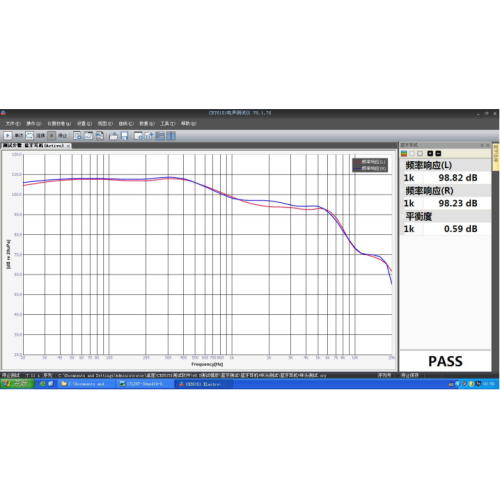Click the system tray clock
Viewport: 500px width, 500px height.
pyautogui.click(x=489, y=384)
